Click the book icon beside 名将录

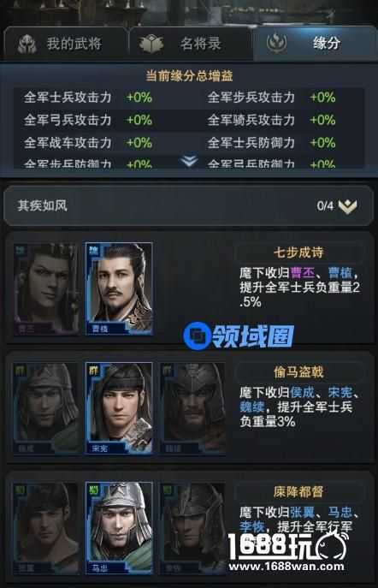pos(151,44)
